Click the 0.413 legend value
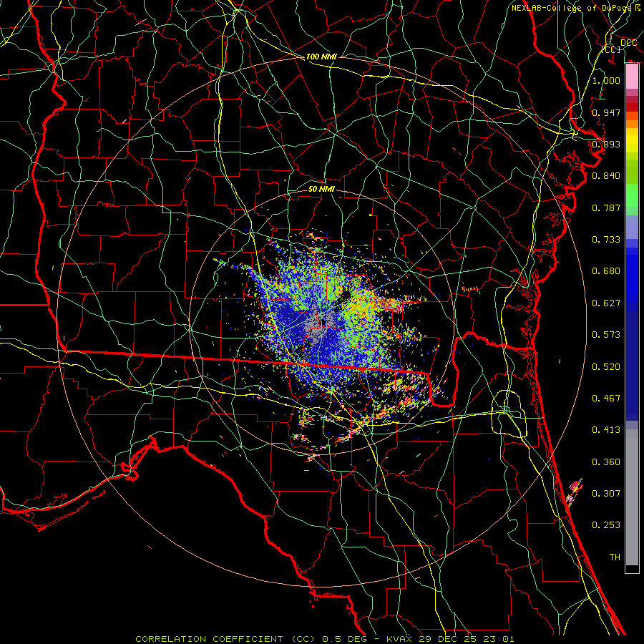The height and width of the screenshot is (644, 644). 606,430
